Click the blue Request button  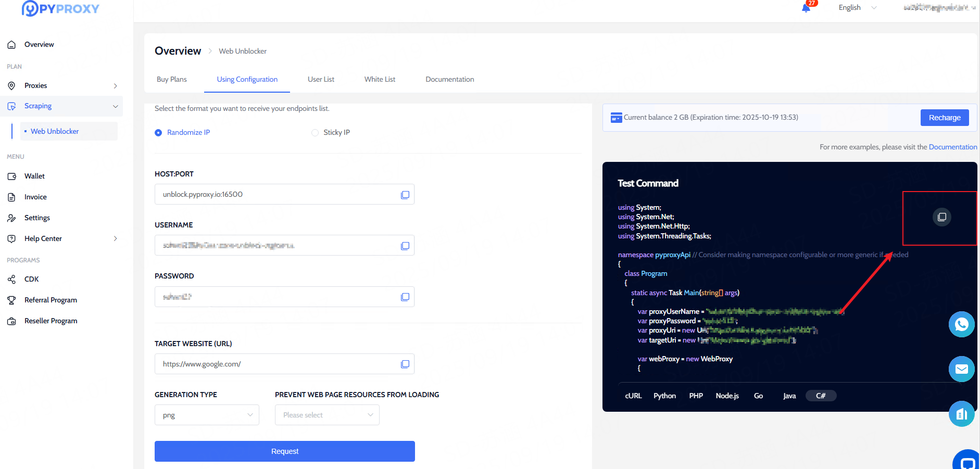[285, 451]
